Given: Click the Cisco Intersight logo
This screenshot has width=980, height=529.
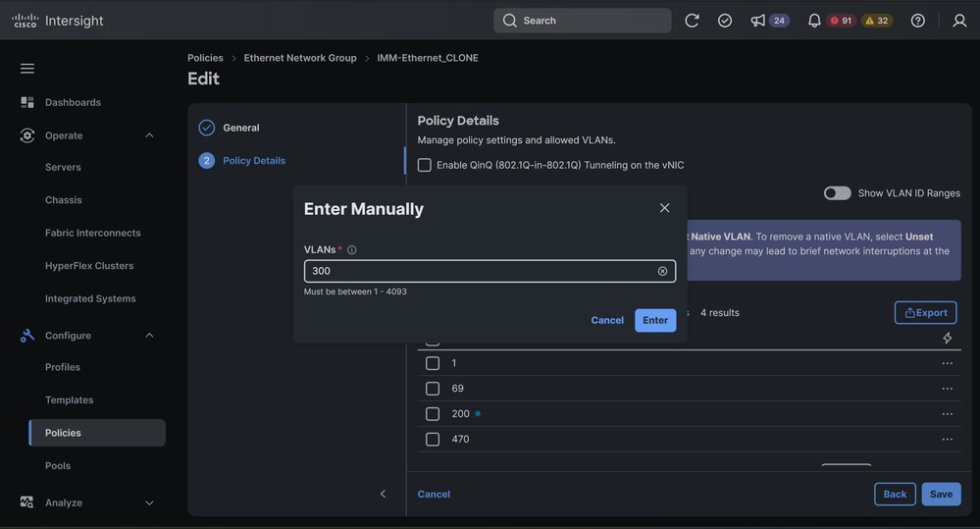Looking at the screenshot, I should (x=58, y=21).
